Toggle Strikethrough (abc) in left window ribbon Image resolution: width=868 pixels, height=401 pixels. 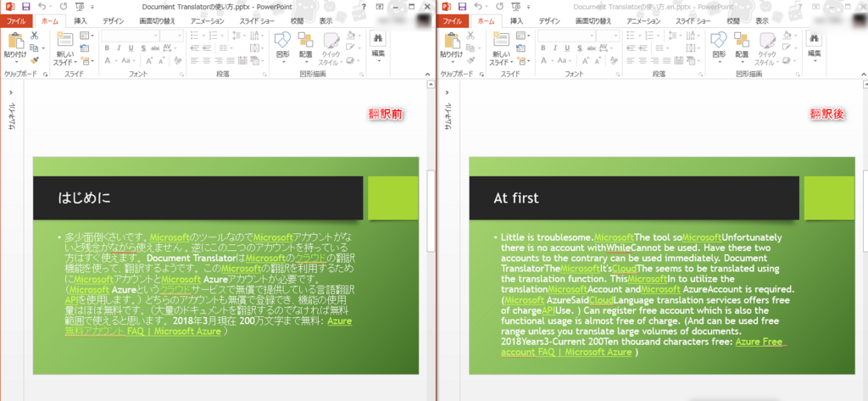click(x=156, y=47)
